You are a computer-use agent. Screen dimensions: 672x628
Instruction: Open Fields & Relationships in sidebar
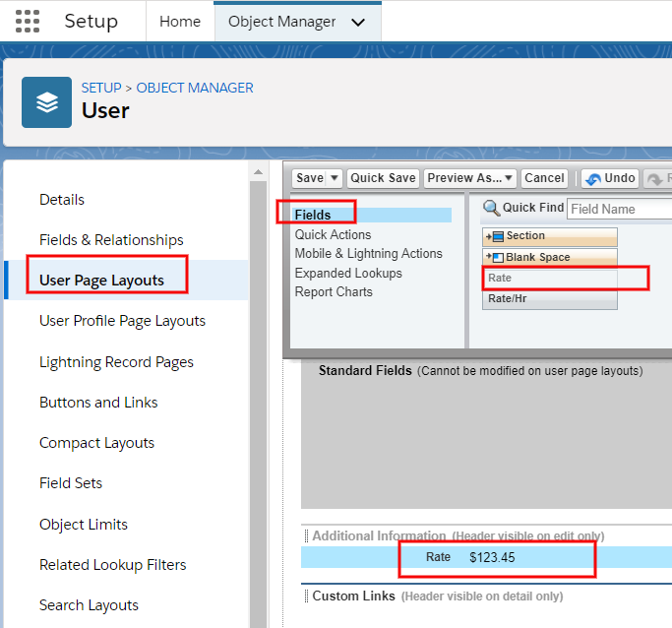click(111, 240)
